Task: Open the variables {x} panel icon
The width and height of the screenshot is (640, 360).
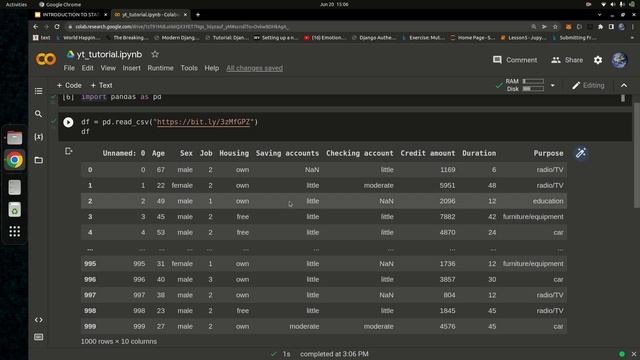Action: 38,137
